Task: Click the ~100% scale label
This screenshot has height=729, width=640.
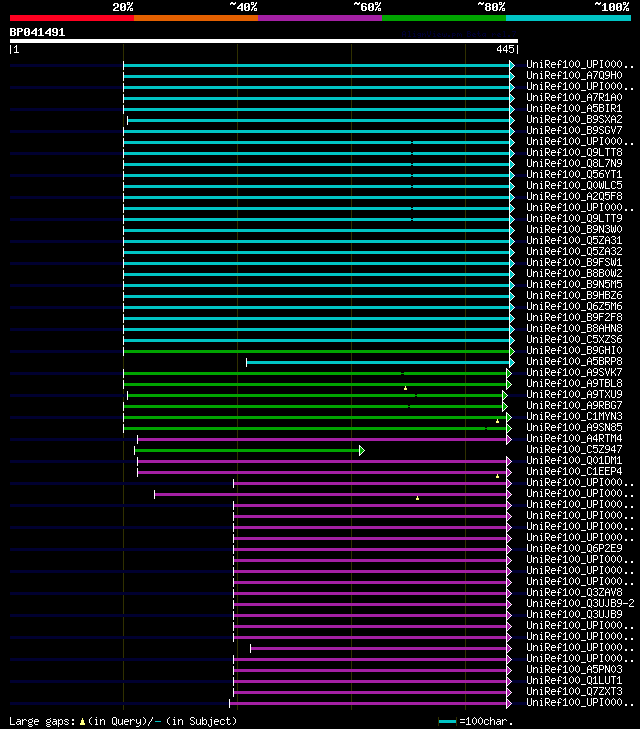Action: [x=612, y=7]
